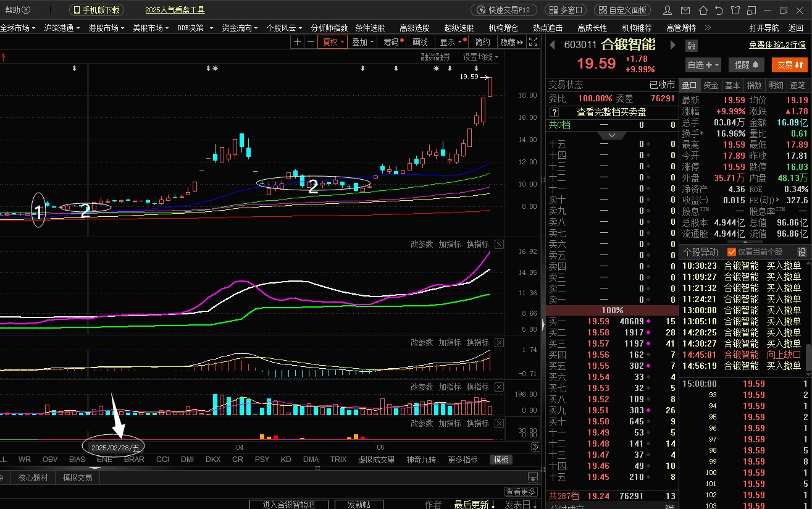Click the 设 settings icon in 个股异动
The height and width of the screenshot is (509, 812).
(802, 251)
